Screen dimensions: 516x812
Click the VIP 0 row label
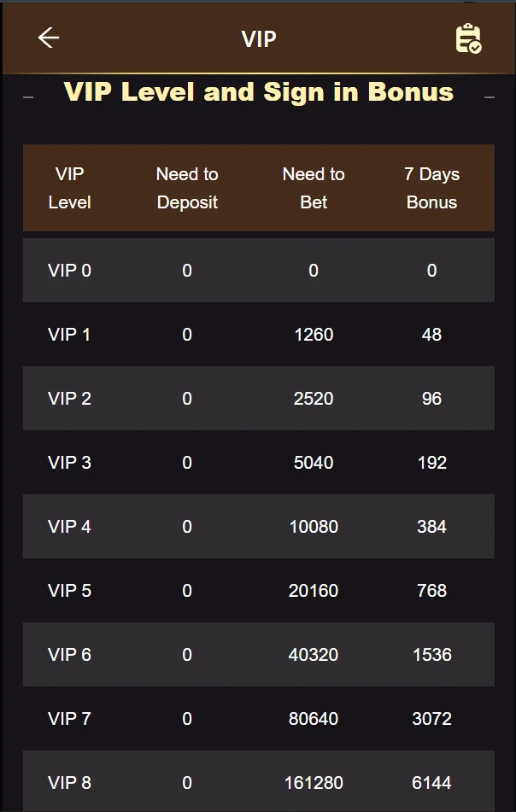pyautogui.click(x=69, y=271)
